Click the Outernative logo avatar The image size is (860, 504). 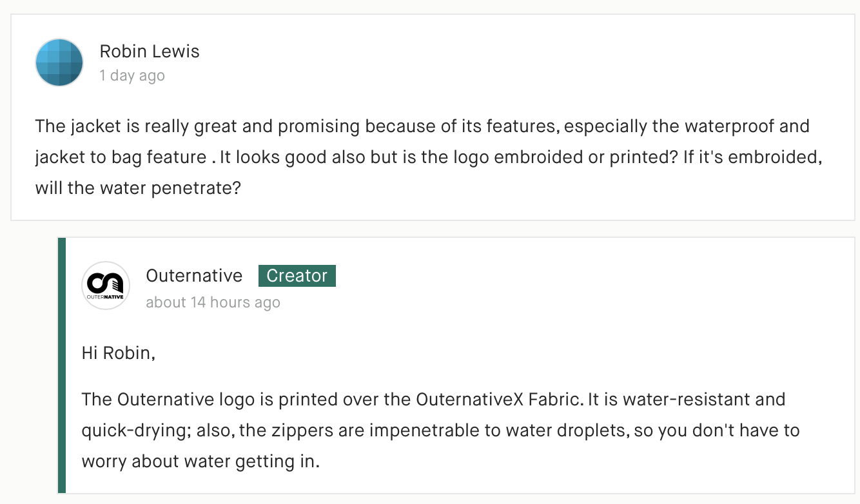pos(106,286)
